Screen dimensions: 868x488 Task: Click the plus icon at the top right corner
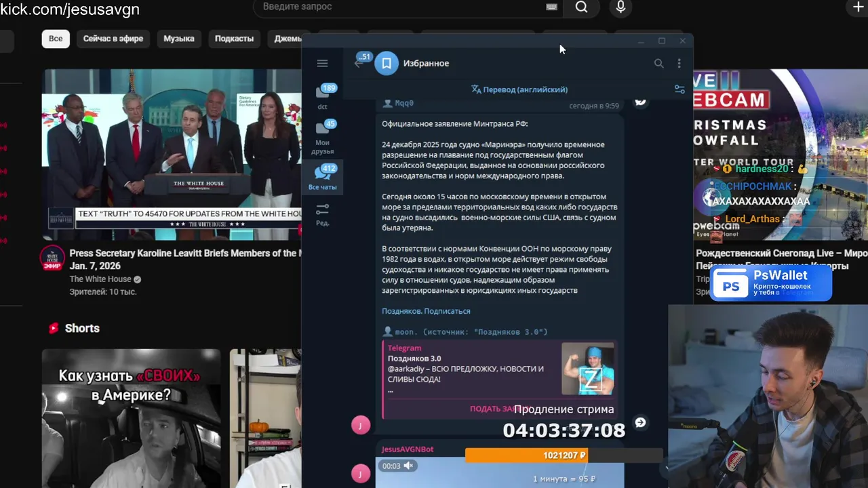click(858, 7)
